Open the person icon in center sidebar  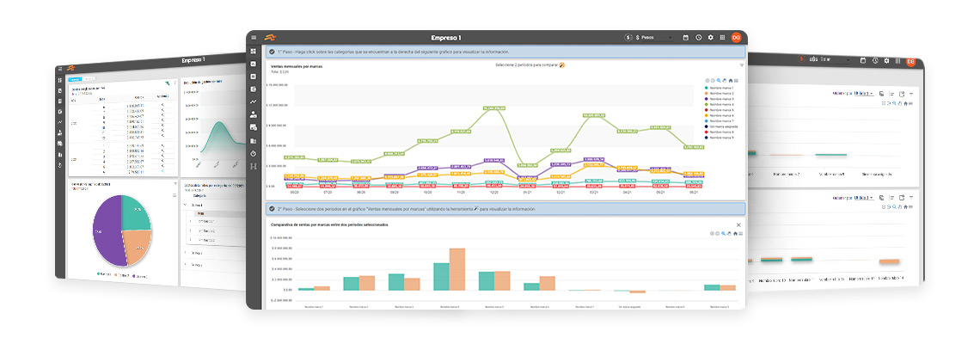pos(254,114)
